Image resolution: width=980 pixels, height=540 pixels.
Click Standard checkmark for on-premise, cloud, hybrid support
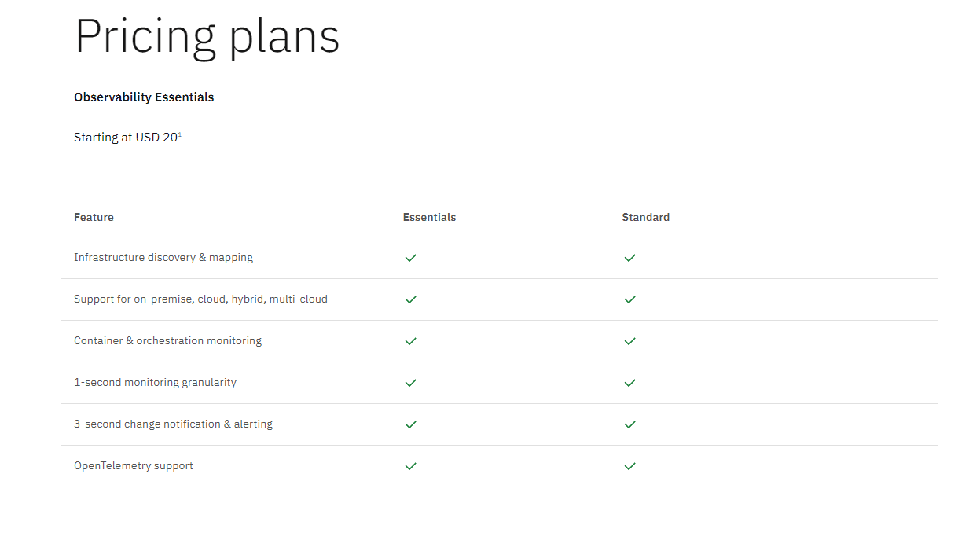(x=629, y=299)
